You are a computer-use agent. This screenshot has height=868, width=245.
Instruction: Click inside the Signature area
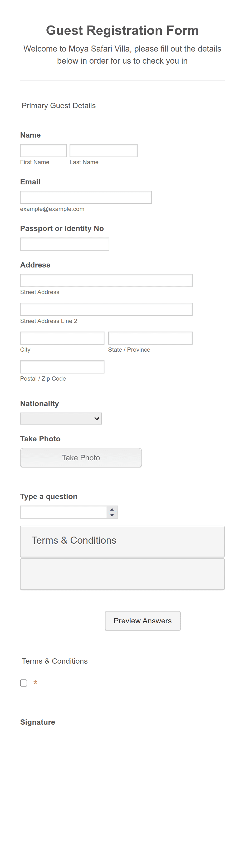(122, 775)
